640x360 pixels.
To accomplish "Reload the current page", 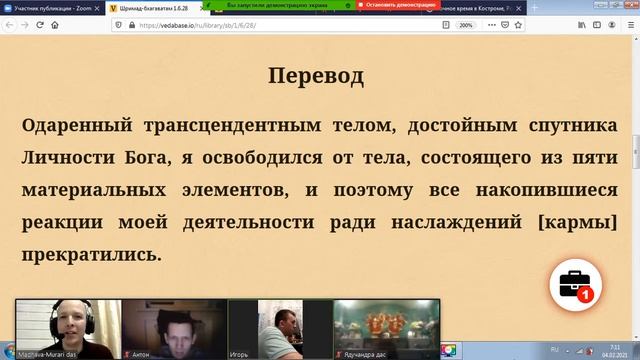I will (x=40, y=25).
